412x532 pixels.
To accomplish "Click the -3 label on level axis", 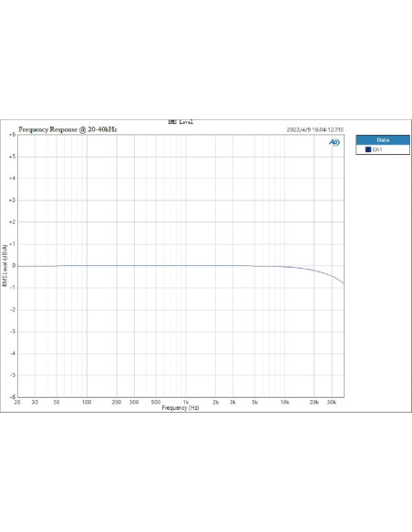I will click(x=13, y=332).
